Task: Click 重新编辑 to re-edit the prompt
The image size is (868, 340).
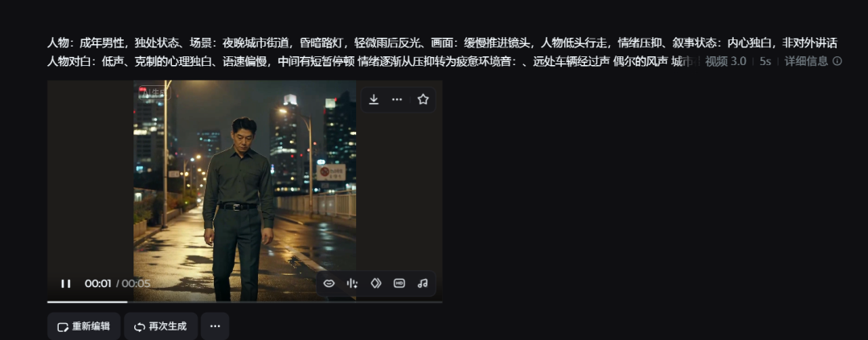Action: pos(84,326)
